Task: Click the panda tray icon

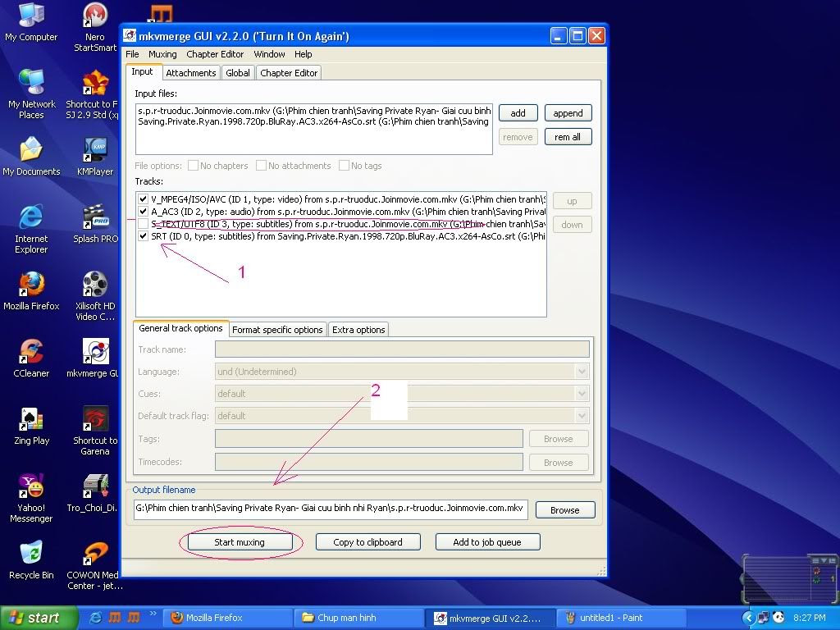Action: [778, 618]
